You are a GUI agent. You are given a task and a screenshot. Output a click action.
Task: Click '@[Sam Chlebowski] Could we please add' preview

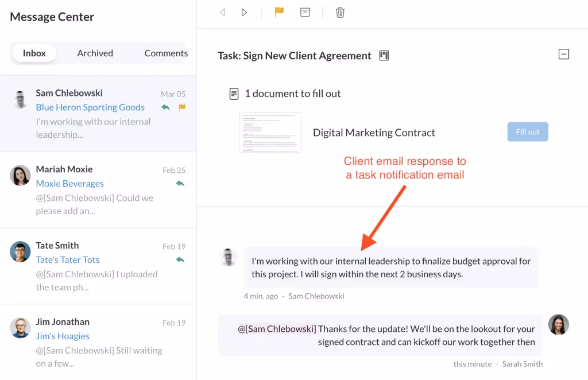click(95, 204)
